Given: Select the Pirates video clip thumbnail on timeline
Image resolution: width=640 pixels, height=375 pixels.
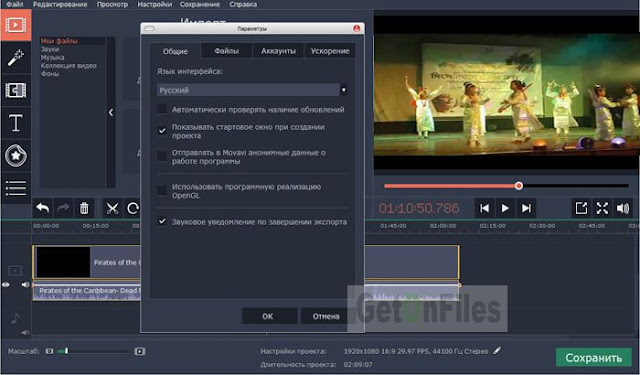Looking at the screenshot, I should [x=63, y=262].
